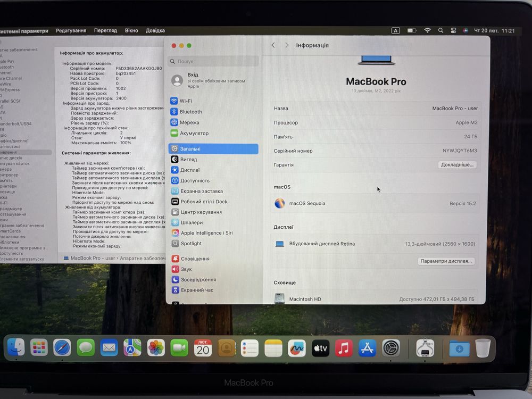Launch Freeform from the Dock
The width and height of the screenshot is (532, 399).
(x=297, y=348)
